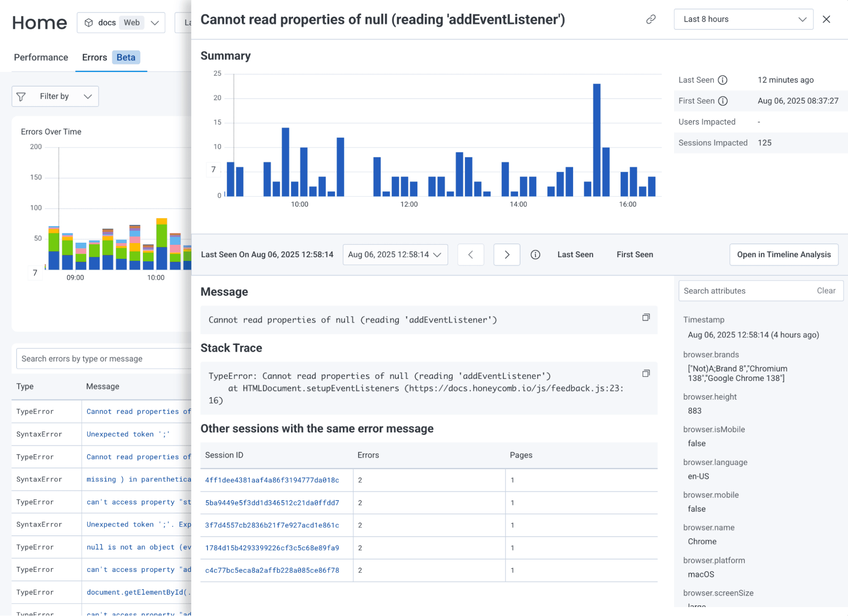Click the info icon beside Last Seen
The width and height of the screenshot is (848, 616).
tap(722, 80)
